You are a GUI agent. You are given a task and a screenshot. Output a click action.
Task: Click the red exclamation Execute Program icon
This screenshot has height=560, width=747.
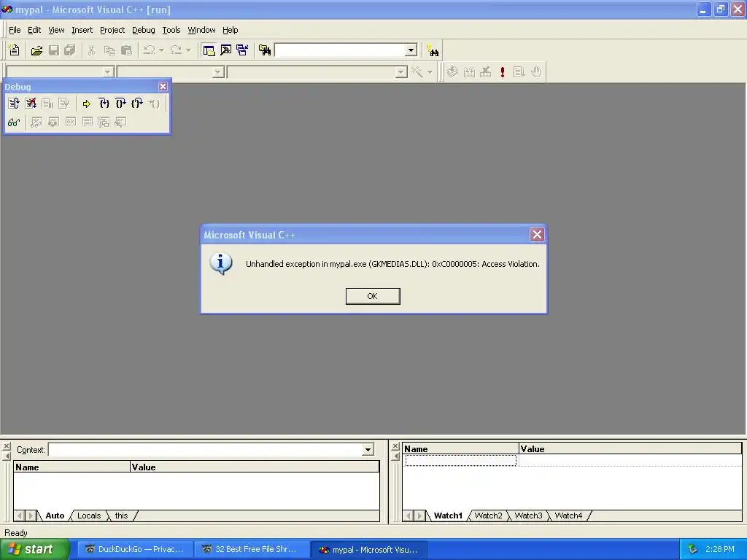tap(502, 72)
